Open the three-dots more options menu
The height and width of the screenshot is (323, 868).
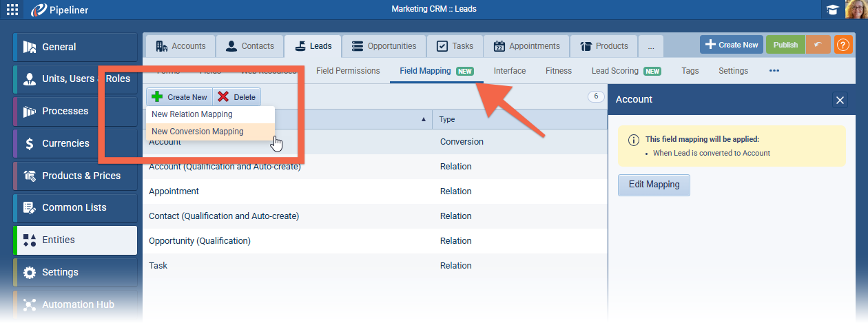click(x=774, y=71)
